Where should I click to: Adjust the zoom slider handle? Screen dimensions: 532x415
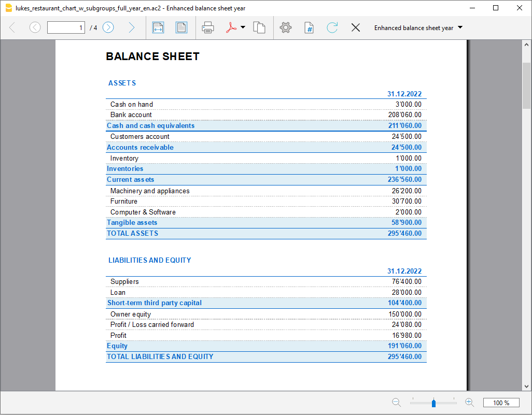433,402
